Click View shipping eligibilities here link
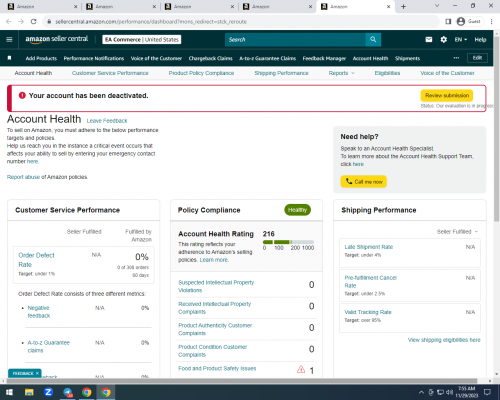 [444, 340]
